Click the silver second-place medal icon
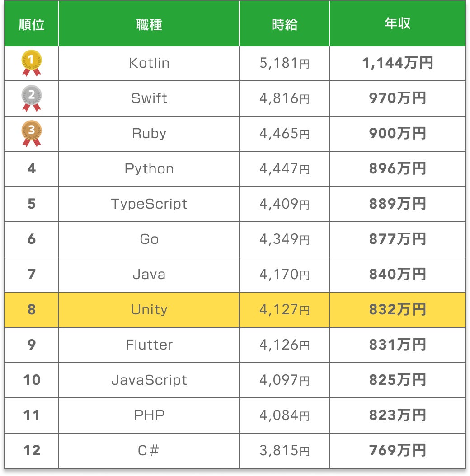Viewport: 470px width, 476px height. tap(32, 98)
